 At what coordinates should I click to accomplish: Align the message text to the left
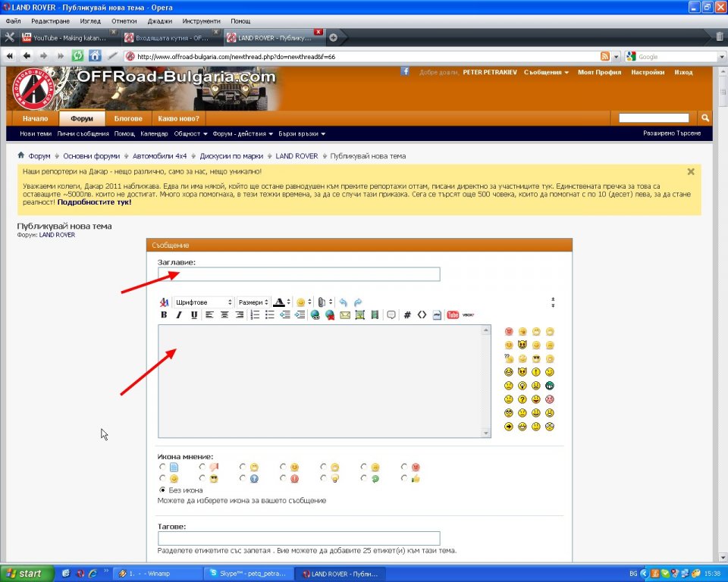click(x=209, y=315)
